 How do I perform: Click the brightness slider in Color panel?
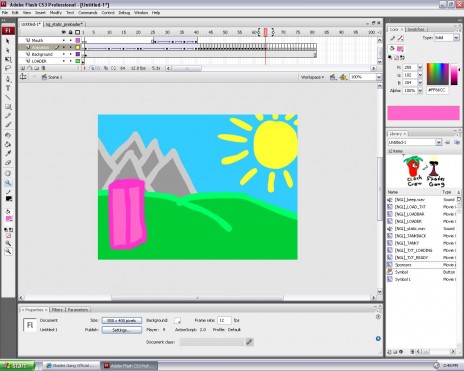click(454, 74)
